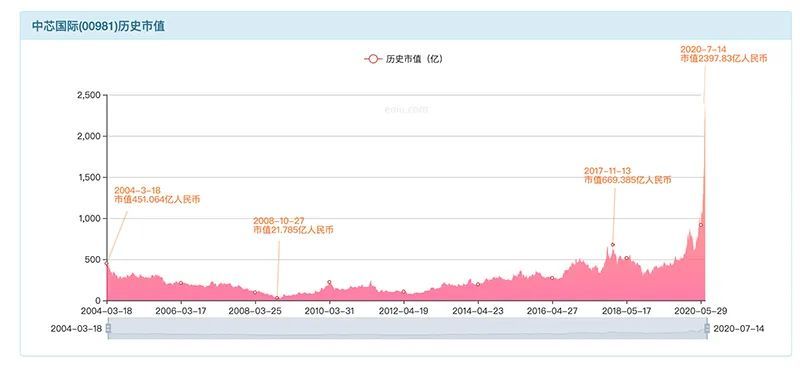
Task: Click the x-axis label 2020-05-29
Action: (x=701, y=311)
